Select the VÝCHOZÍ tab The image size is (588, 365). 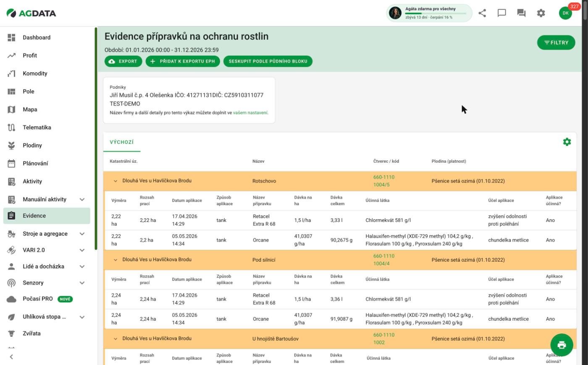(122, 142)
